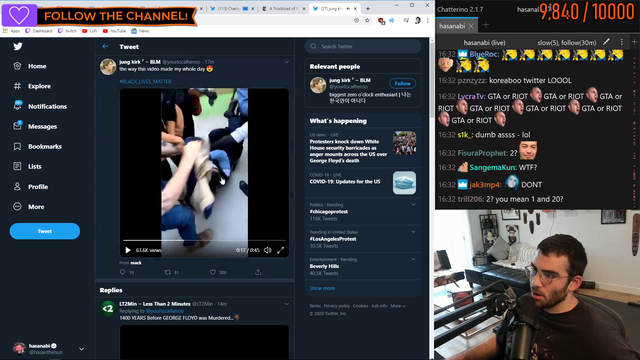The height and width of the screenshot is (360, 640).
Task: Open LoFi bookmark in bookmarks bar
Action: (x=89, y=31)
